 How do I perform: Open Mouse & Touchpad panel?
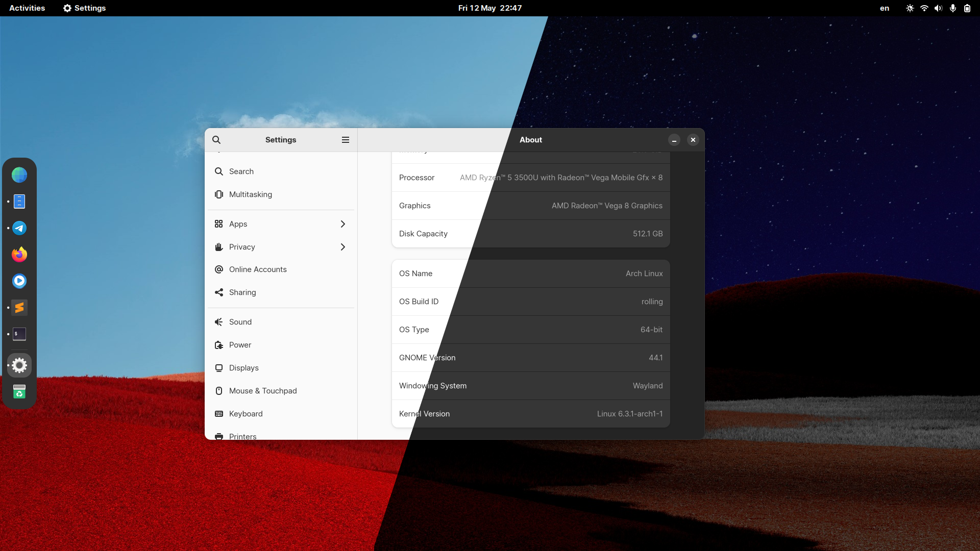point(263,391)
